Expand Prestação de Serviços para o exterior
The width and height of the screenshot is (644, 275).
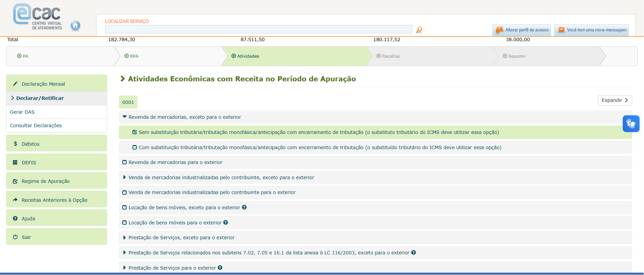(125, 268)
